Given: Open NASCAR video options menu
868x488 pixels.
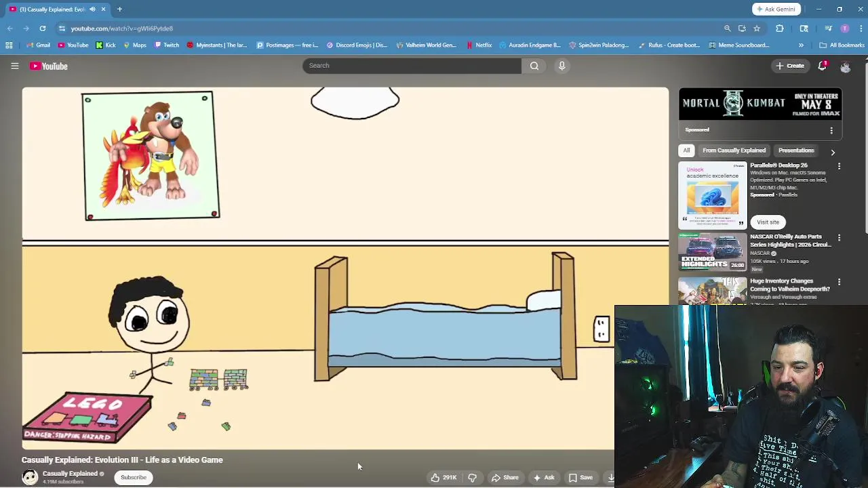Looking at the screenshot, I should coord(839,238).
